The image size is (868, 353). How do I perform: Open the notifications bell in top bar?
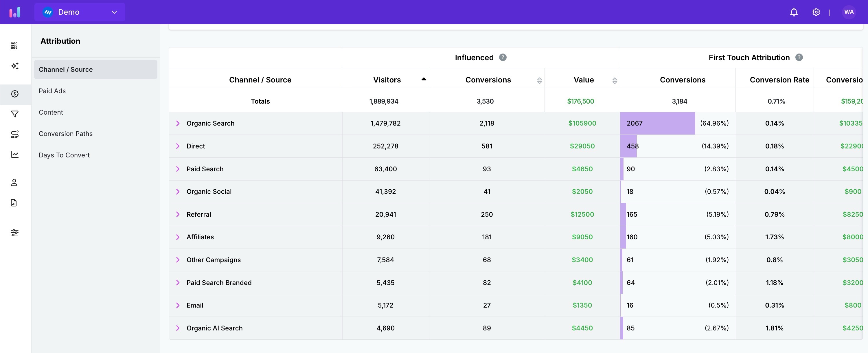click(794, 12)
